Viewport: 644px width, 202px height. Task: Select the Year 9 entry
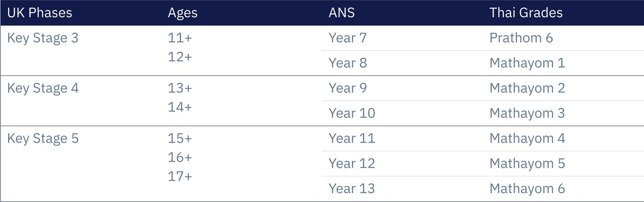pos(347,88)
